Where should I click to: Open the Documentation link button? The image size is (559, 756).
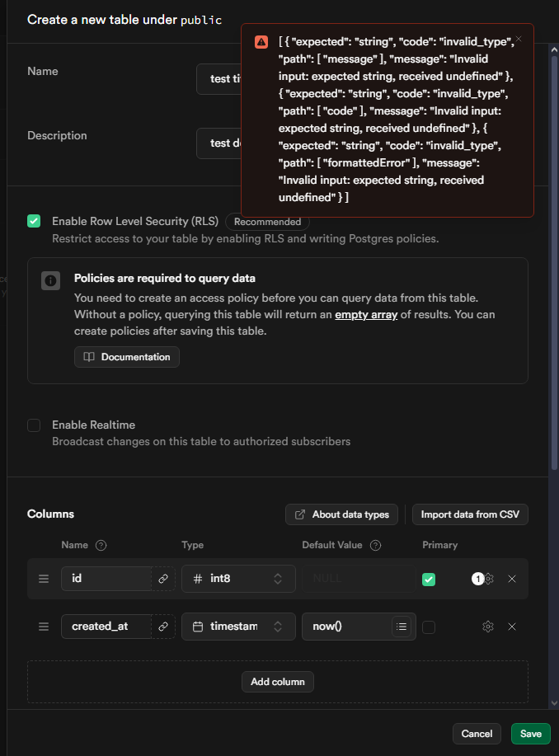pos(127,357)
